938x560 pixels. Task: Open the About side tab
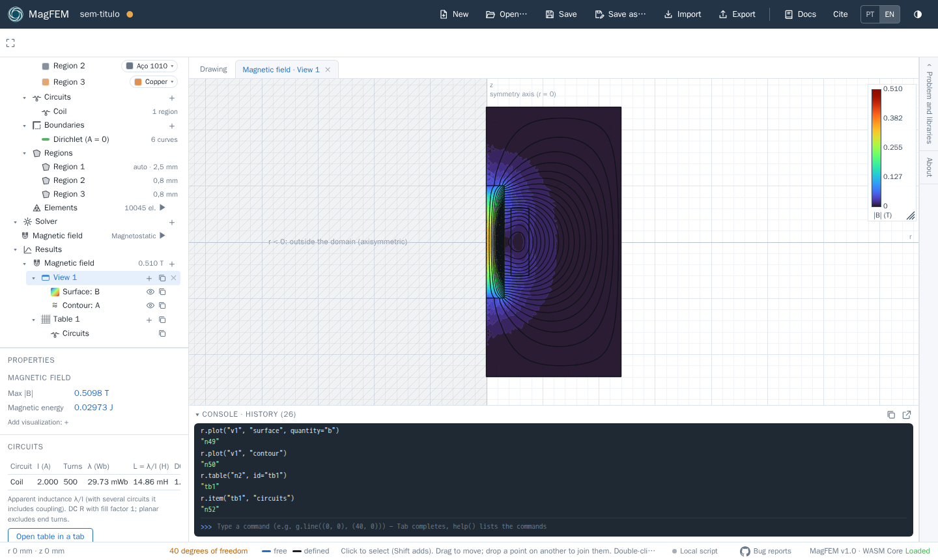tap(929, 167)
